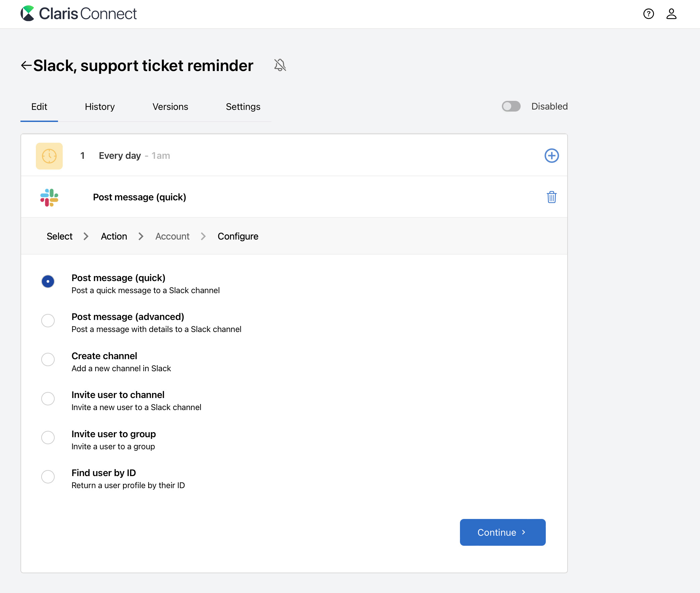Open the Versions tab
700x593 pixels.
170,107
